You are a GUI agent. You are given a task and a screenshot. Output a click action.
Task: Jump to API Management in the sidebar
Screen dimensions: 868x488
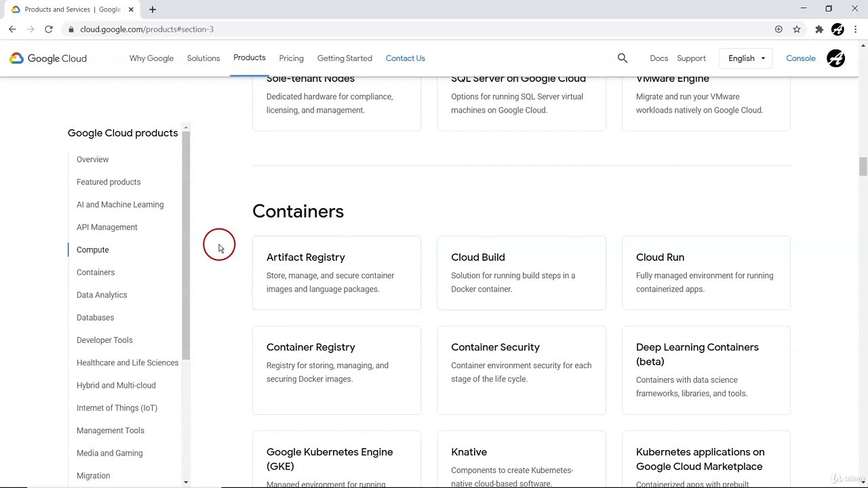pos(107,227)
